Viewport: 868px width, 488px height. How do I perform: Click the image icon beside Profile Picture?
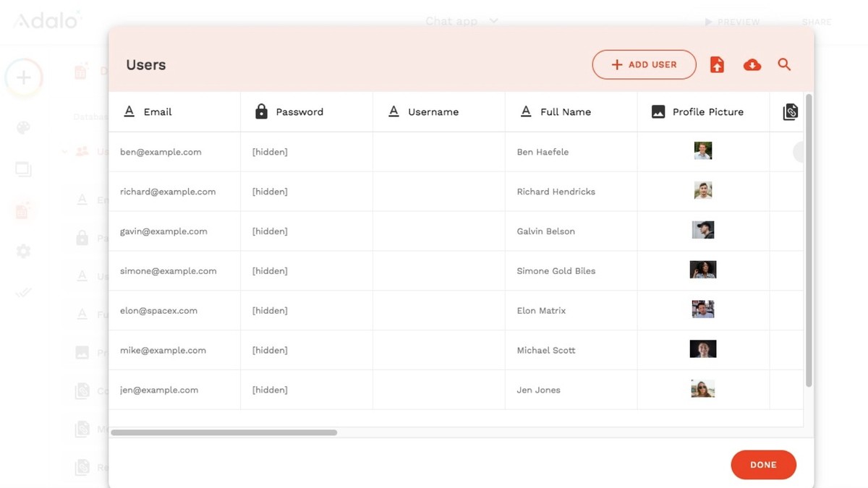pyautogui.click(x=658, y=111)
